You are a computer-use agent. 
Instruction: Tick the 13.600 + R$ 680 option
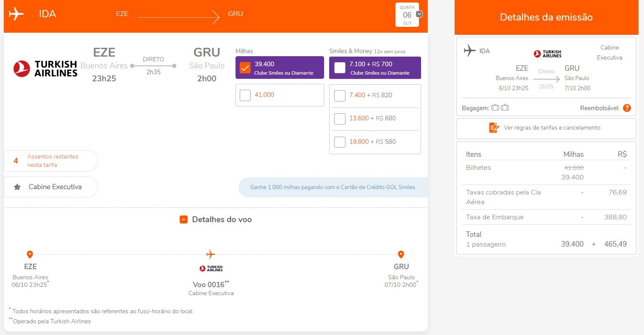tap(340, 119)
